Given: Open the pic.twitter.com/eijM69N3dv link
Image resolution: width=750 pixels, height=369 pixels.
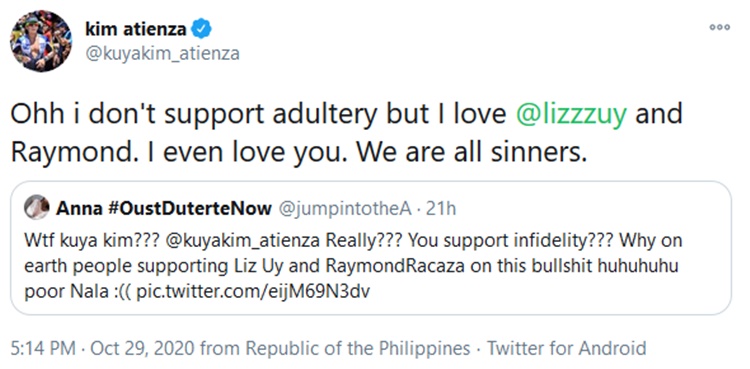Looking at the screenshot, I should coord(253,292).
